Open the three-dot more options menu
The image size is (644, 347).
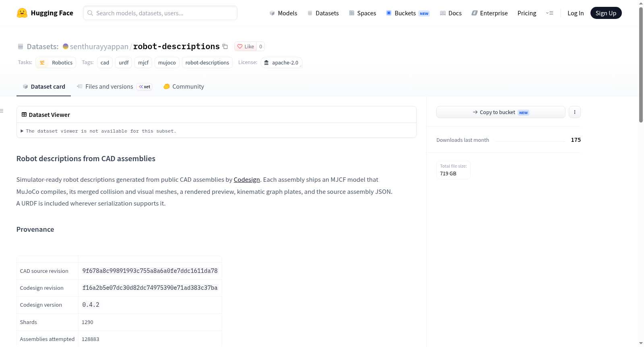click(x=575, y=112)
